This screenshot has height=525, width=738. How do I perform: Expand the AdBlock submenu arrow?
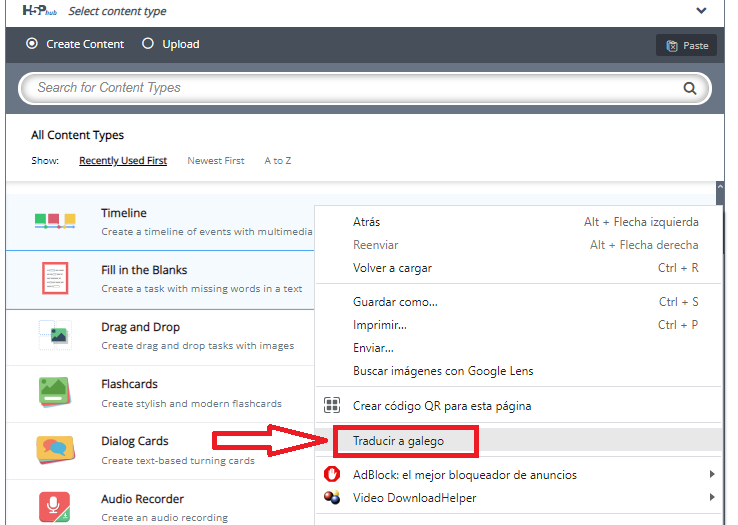(x=712, y=474)
